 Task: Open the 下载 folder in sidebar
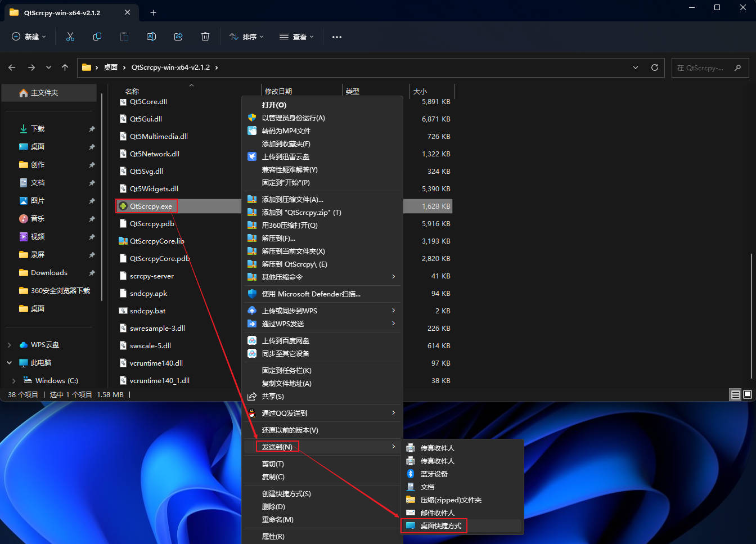coord(38,129)
